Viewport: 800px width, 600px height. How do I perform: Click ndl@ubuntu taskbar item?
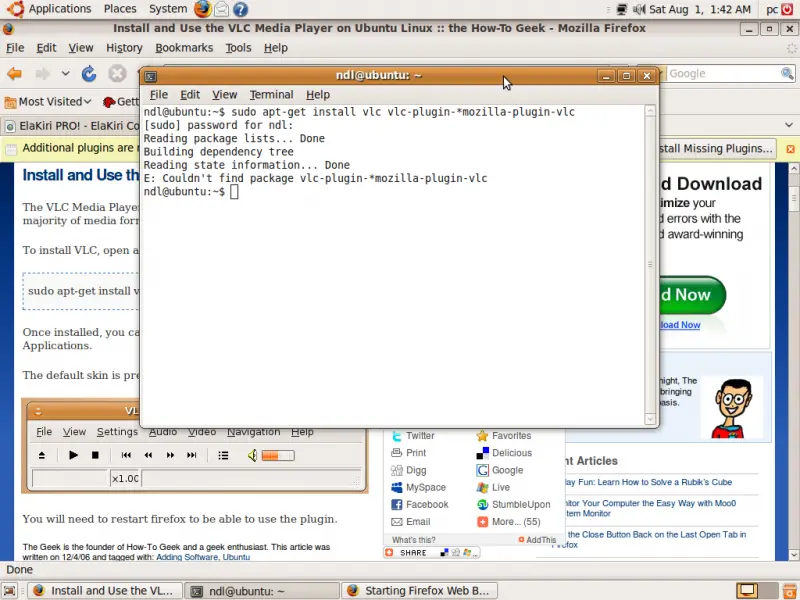coord(262,591)
